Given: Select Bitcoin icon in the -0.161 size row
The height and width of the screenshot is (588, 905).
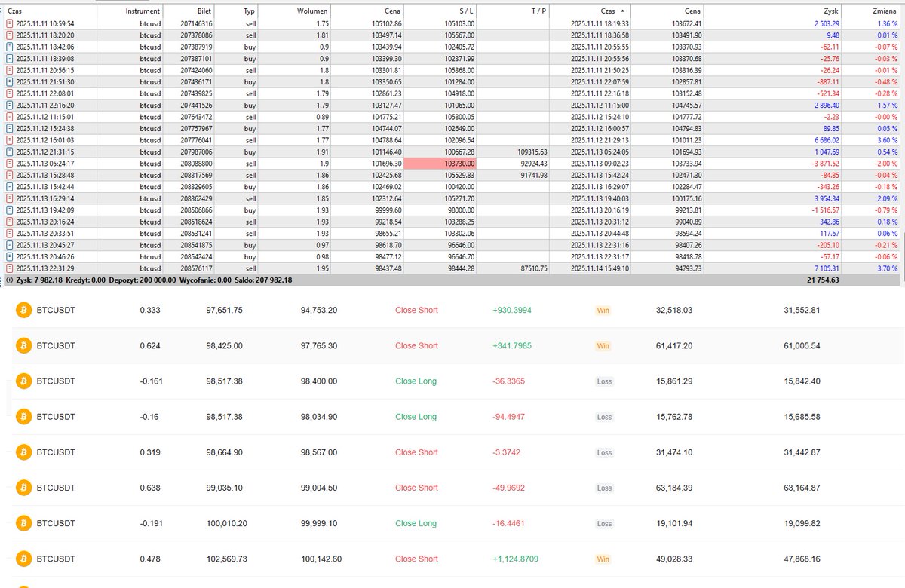Looking at the screenshot, I should tap(23, 381).
